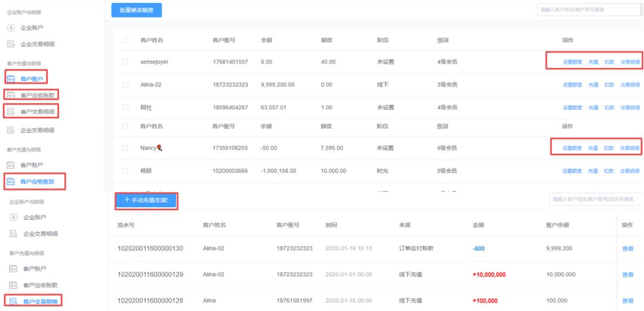Click the 批量修改额度 button
The height and width of the screenshot is (311, 644).
pyautogui.click(x=137, y=10)
